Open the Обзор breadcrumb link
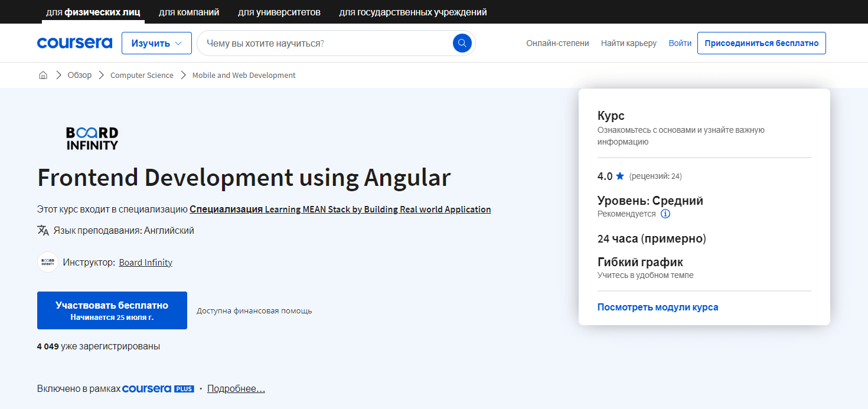This screenshot has height=409, width=868. [x=80, y=76]
